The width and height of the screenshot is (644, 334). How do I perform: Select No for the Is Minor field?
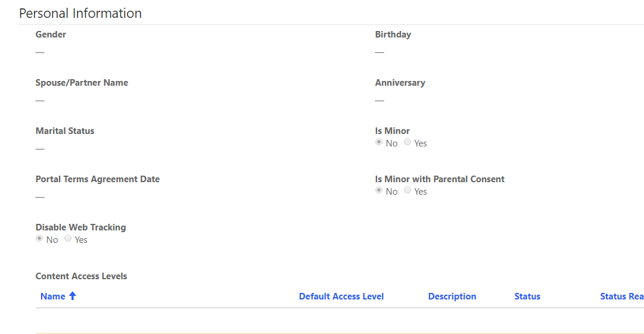(x=379, y=142)
